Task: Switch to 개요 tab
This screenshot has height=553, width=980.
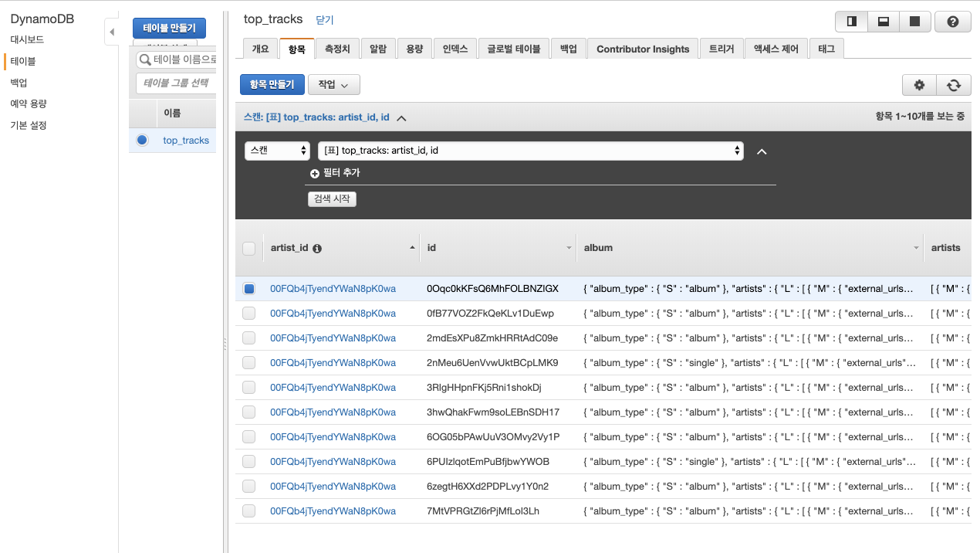Action: coord(260,49)
